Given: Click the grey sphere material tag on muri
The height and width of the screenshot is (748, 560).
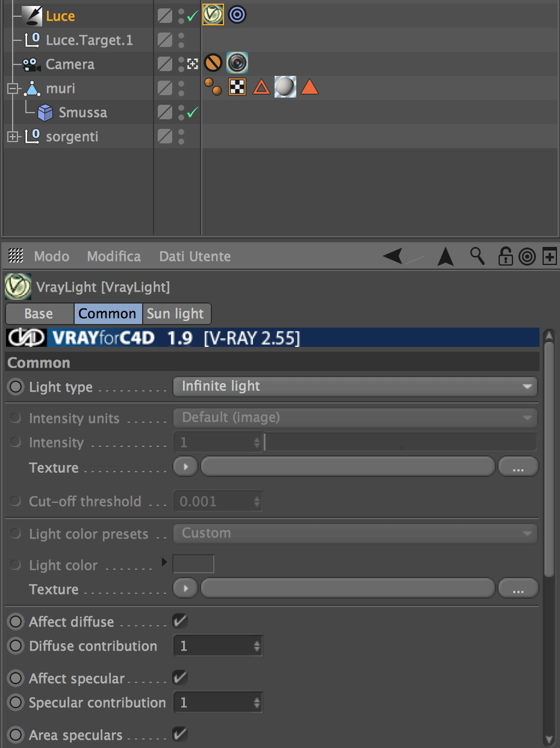Looking at the screenshot, I should (285, 87).
